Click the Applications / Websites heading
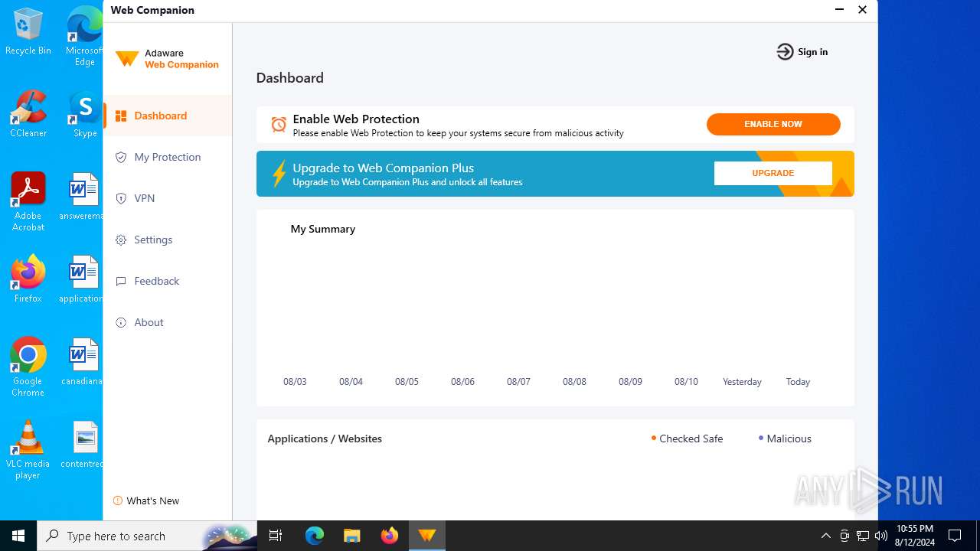Image resolution: width=980 pixels, height=551 pixels. tap(325, 439)
